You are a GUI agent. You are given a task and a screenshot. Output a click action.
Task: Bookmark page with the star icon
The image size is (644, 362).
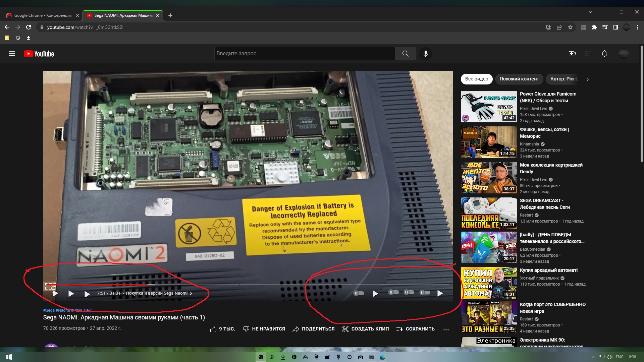(570, 27)
